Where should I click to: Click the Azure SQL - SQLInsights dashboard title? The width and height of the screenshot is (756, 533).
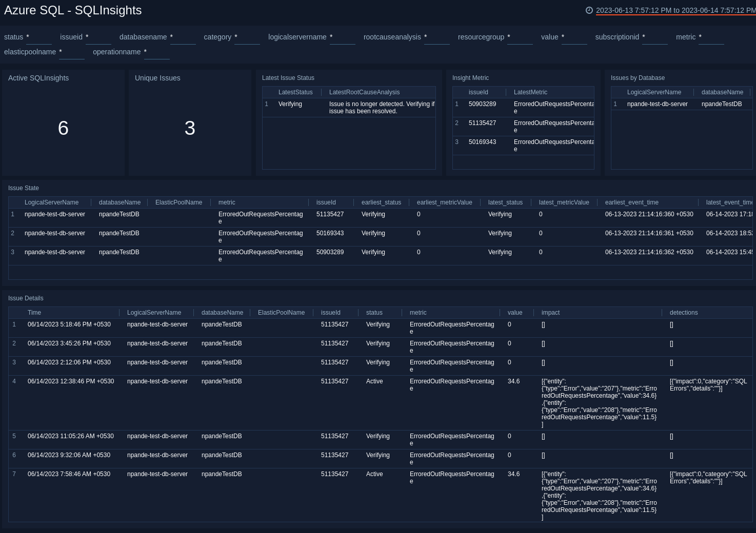73,10
